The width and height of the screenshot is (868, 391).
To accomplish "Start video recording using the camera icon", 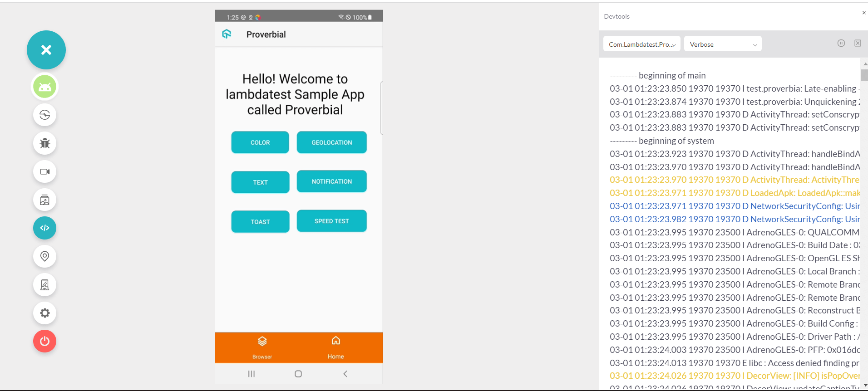I will [44, 171].
